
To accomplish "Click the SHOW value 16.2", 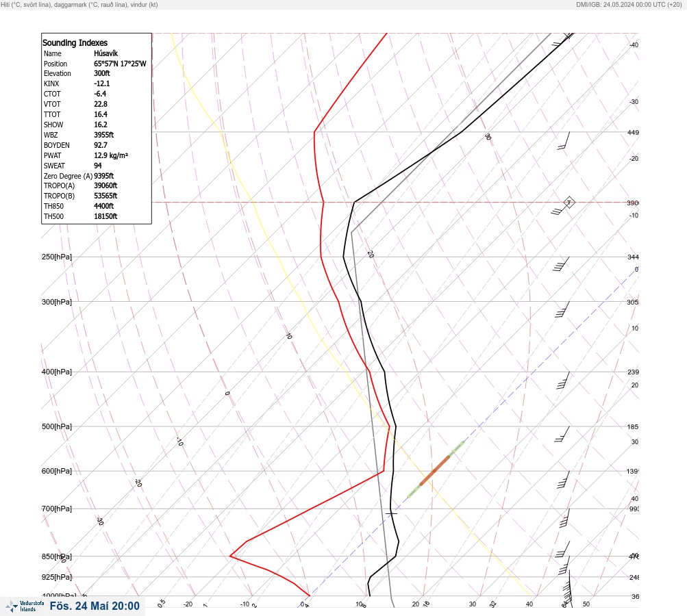I will click(100, 125).
